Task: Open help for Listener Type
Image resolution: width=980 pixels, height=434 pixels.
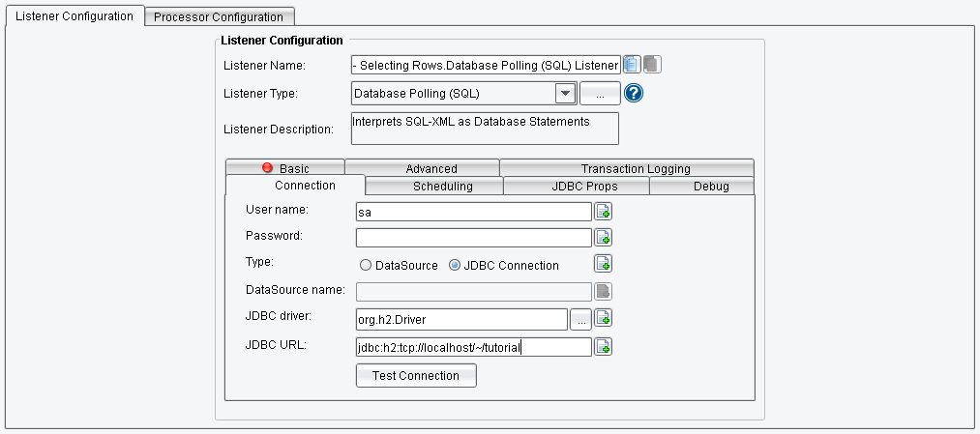Action: (x=635, y=94)
